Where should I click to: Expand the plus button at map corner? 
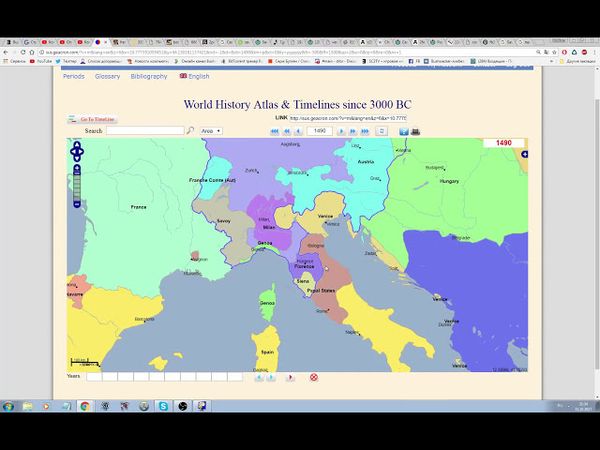[525, 154]
